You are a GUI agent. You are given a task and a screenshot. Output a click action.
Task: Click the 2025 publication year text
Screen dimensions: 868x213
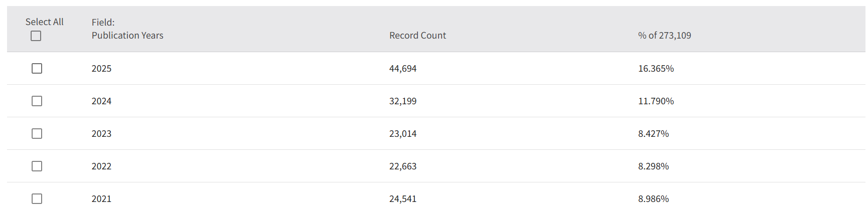tap(101, 69)
